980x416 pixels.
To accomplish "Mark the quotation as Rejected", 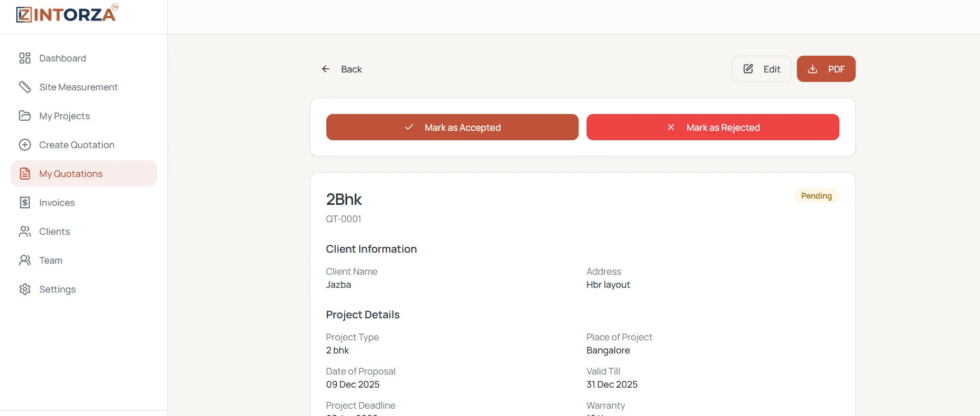I will 713,127.
